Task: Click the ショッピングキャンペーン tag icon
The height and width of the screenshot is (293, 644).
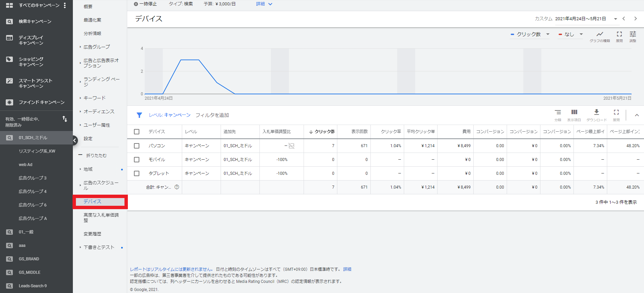Action: pyautogui.click(x=9, y=59)
